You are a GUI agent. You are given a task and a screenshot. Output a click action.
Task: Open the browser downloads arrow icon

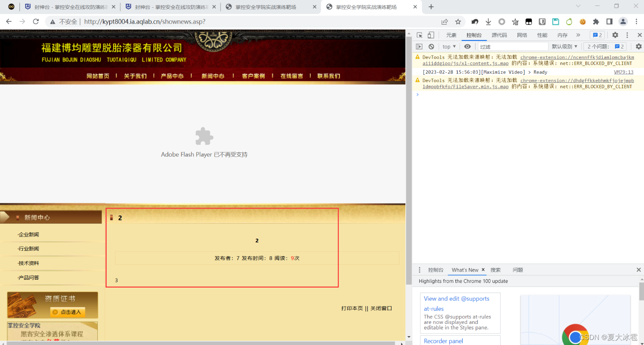488,22
